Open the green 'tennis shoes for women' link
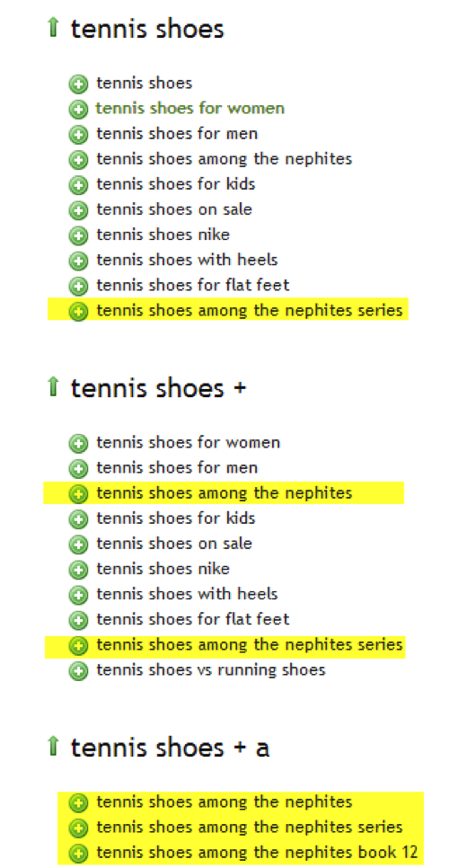The image size is (467, 868). 189,108
